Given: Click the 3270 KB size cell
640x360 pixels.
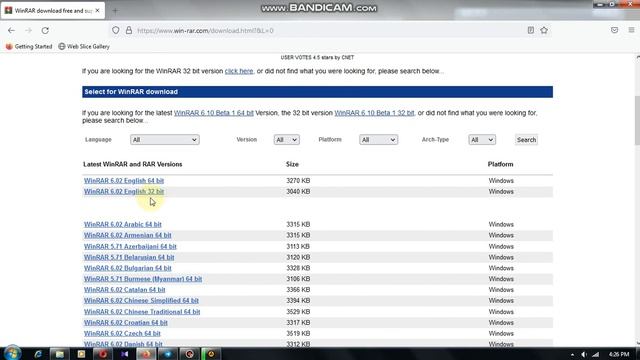Looking at the screenshot, I should pos(298,180).
